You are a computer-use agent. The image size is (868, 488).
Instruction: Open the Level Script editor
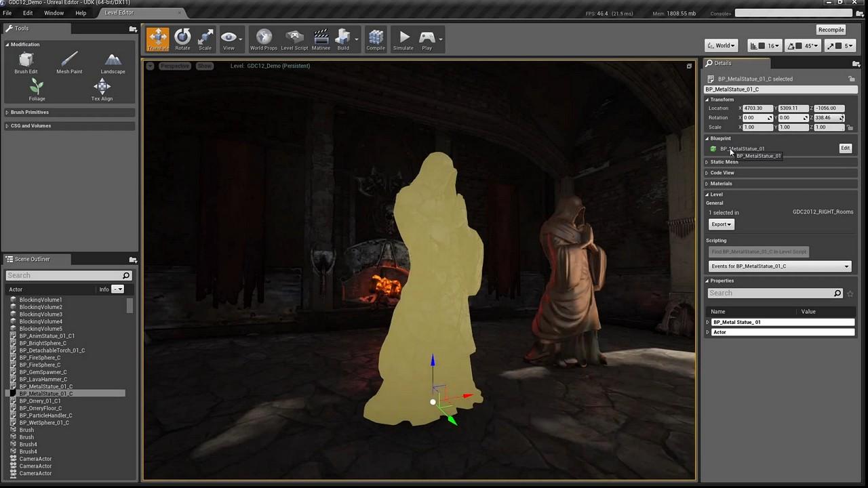click(x=294, y=39)
